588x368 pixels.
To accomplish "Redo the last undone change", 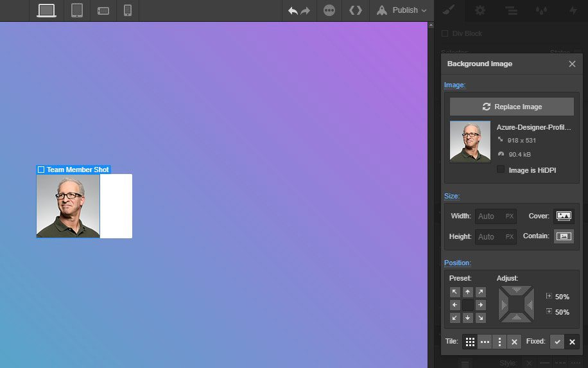I will (x=306, y=10).
